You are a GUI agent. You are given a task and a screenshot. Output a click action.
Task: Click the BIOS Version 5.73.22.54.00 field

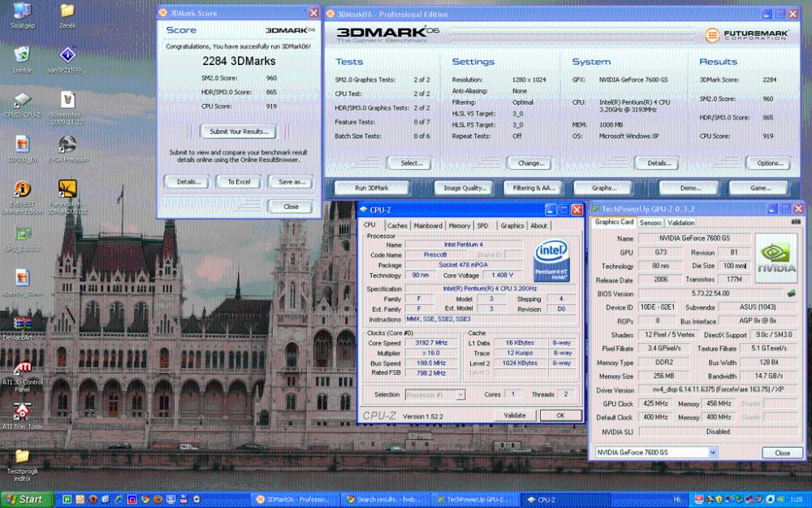point(710,293)
